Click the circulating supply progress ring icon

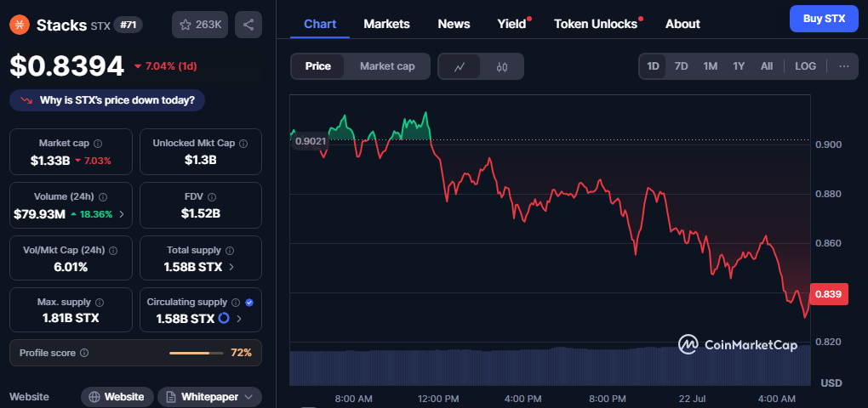pos(224,319)
